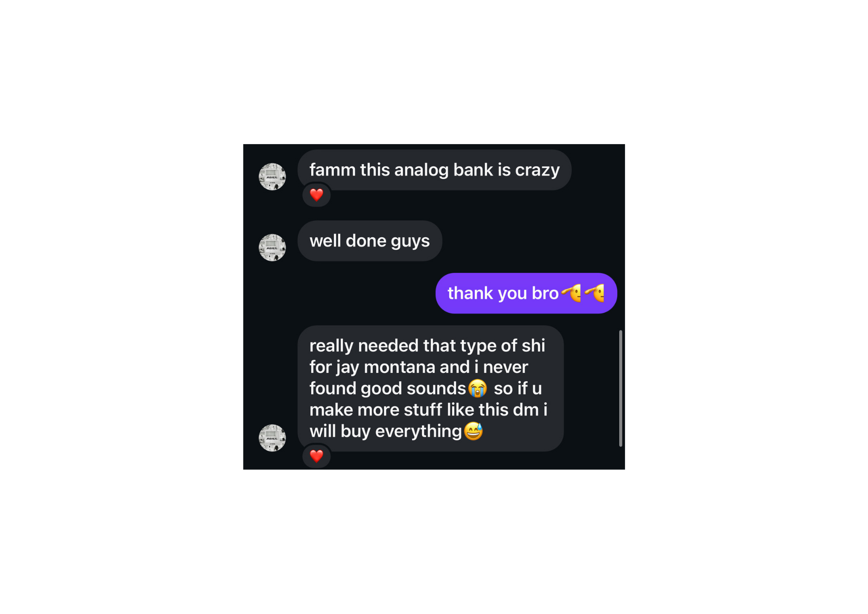Click the heart reaction under "analog bank is crazy"

pyautogui.click(x=316, y=195)
